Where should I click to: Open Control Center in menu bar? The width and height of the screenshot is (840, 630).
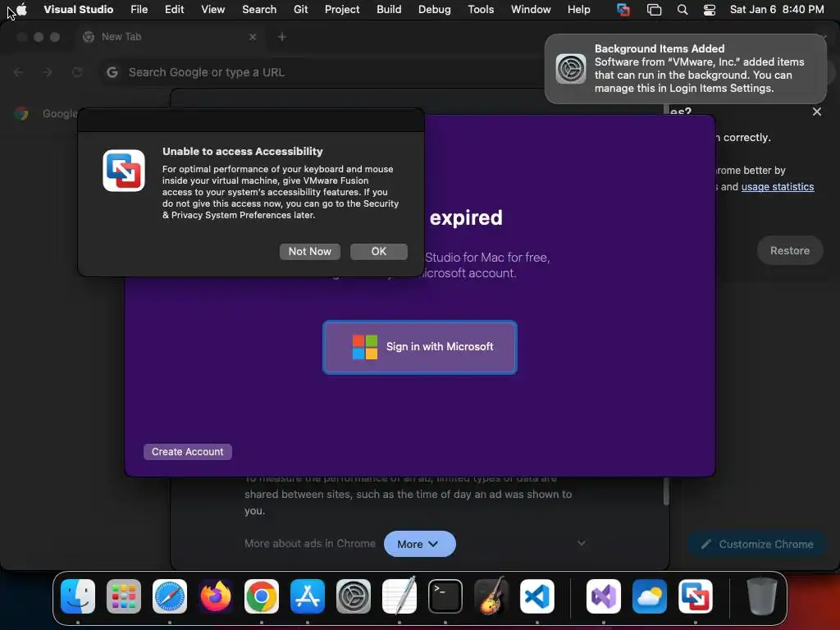pyautogui.click(x=710, y=10)
